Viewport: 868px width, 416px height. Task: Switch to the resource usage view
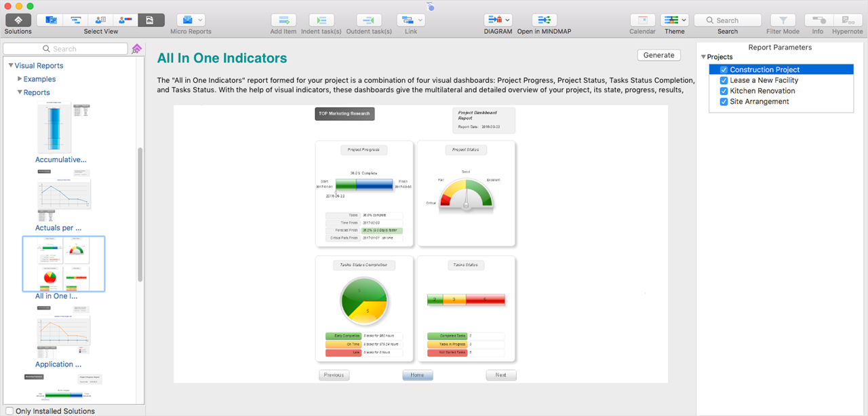point(126,20)
